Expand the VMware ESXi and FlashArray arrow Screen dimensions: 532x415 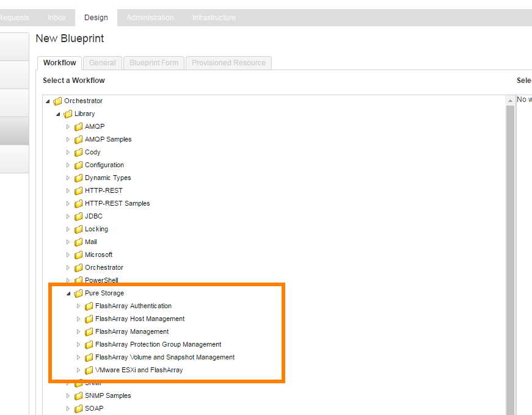(x=78, y=370)
